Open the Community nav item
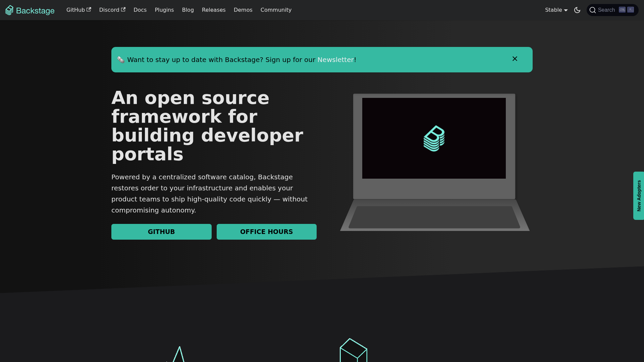644x362 pixels. (276, 10)
